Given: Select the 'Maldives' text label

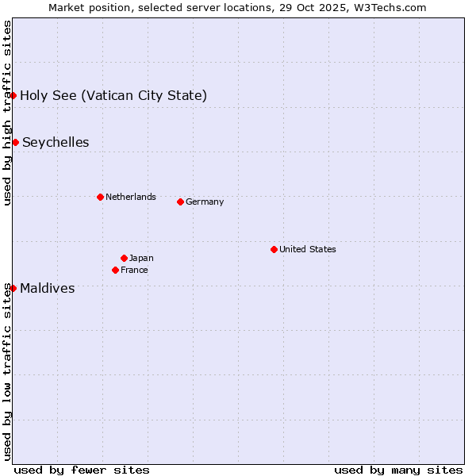Looking at the screenshot, I should point(48,289).
